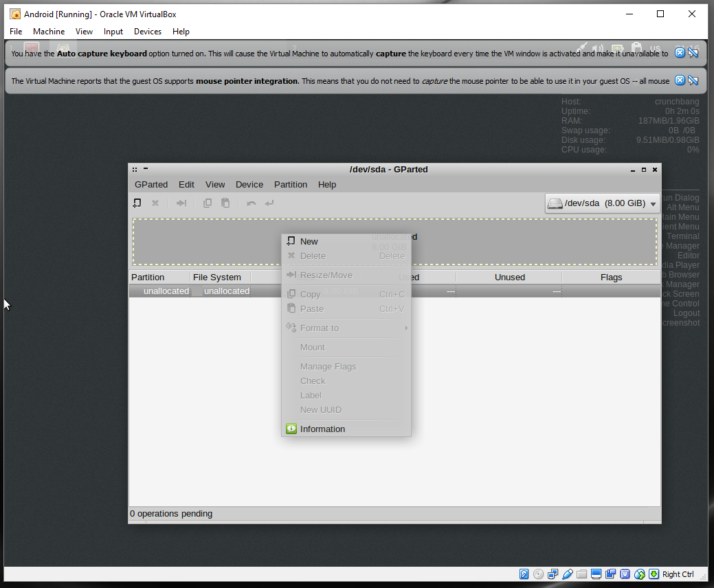Click the keyboard capture green arrow icon
The width and height of the screenshot is (714, 588).
point(654,574)
